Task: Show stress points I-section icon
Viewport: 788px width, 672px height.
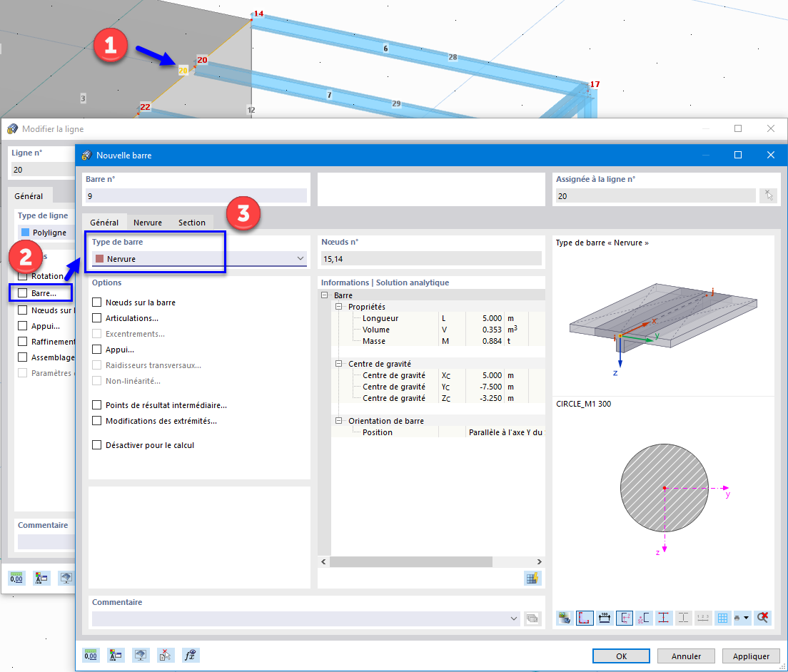Action: [x=663, y=618]
